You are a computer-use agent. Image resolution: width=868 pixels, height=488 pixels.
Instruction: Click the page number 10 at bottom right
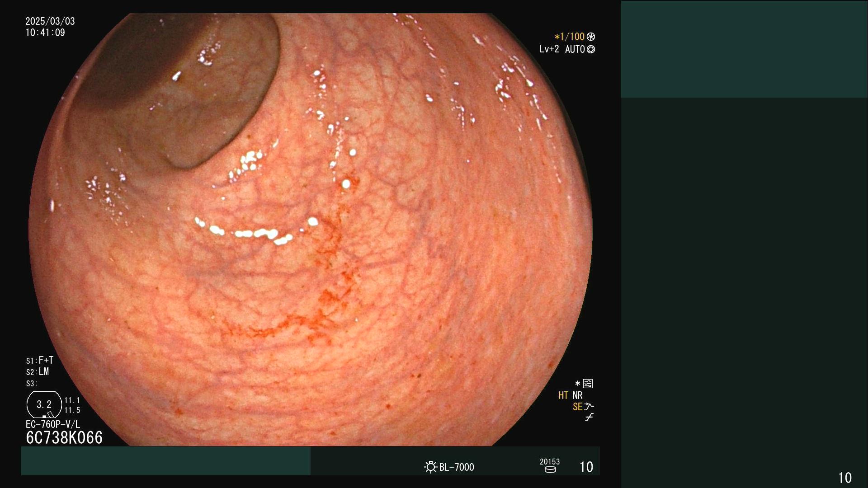click(x=845, y=478)
